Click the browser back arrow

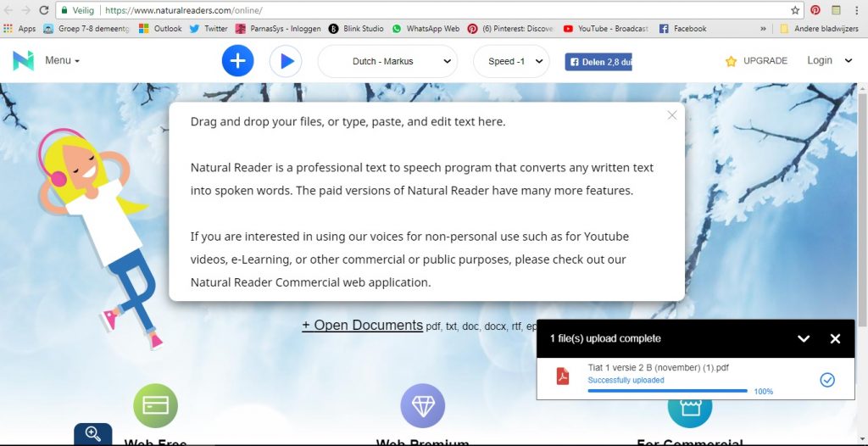pos(8,10)
